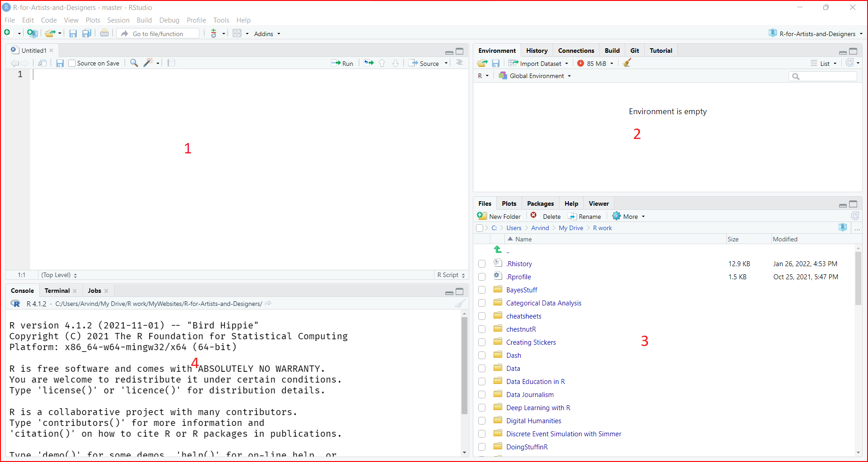Click the New Folder button

pyautogui.click(x=499, y=217)
